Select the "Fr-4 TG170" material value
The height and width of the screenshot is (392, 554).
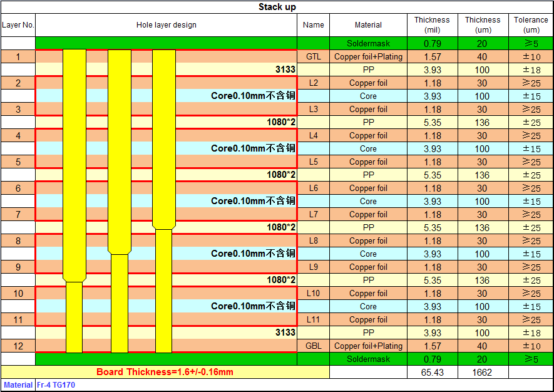56,385
